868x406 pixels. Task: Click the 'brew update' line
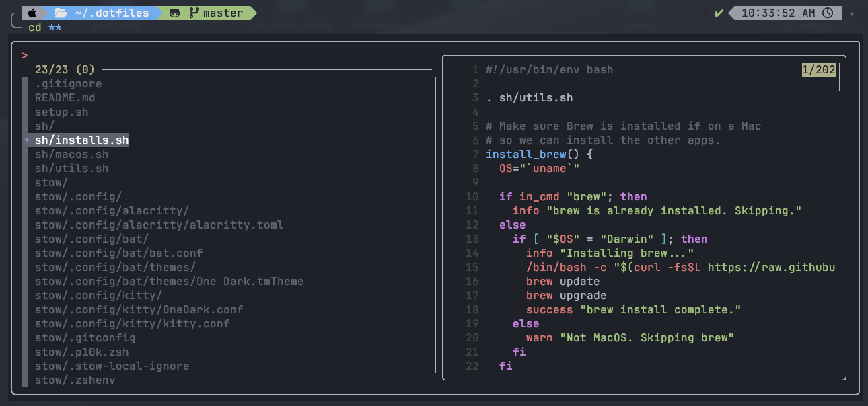click(x=563, y=281)
